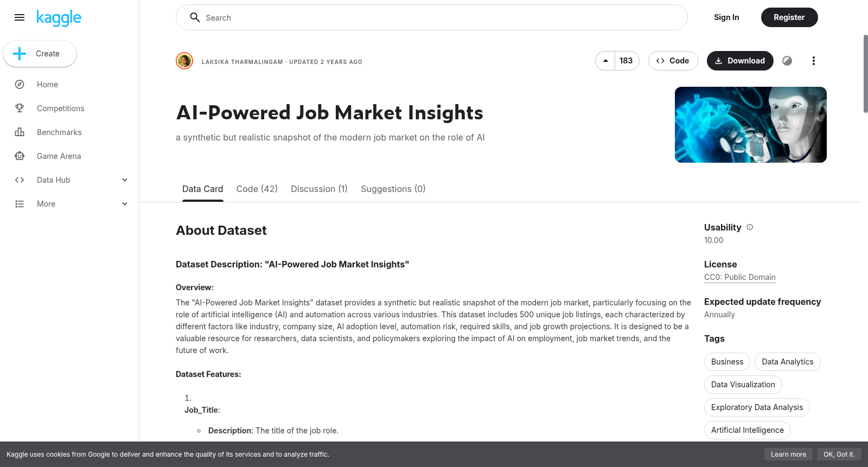The height and width of the screenshot is (467, 868).
Task: Click the usability info icon
Action: click(750, 227)
